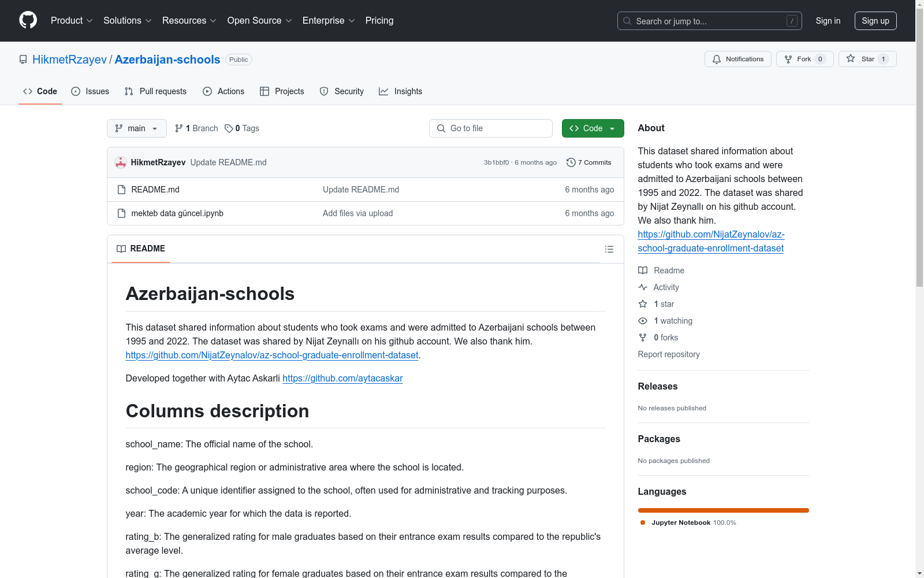The image size is (924, 578).
Task: Click HikmetRzayev's avatar in the commit row
Action: pyautogui.click(x=121, y=162)
